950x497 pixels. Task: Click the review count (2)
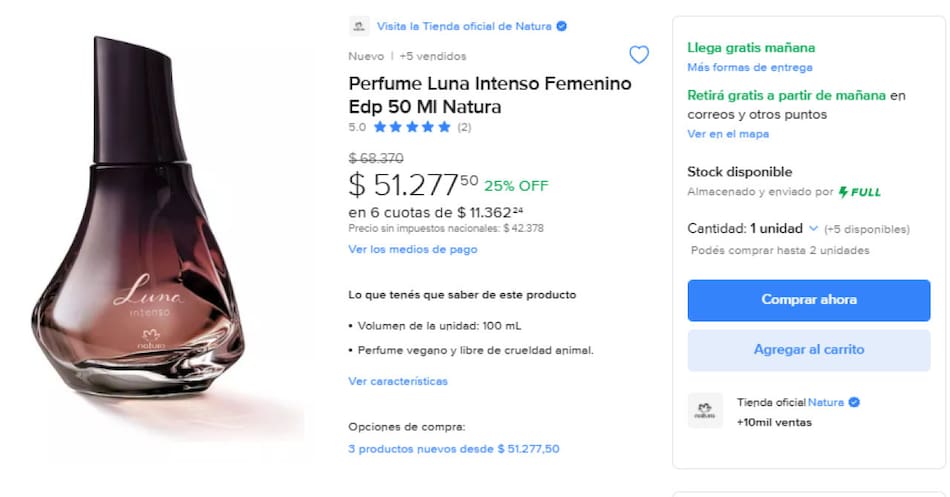(x=465, y=127)
